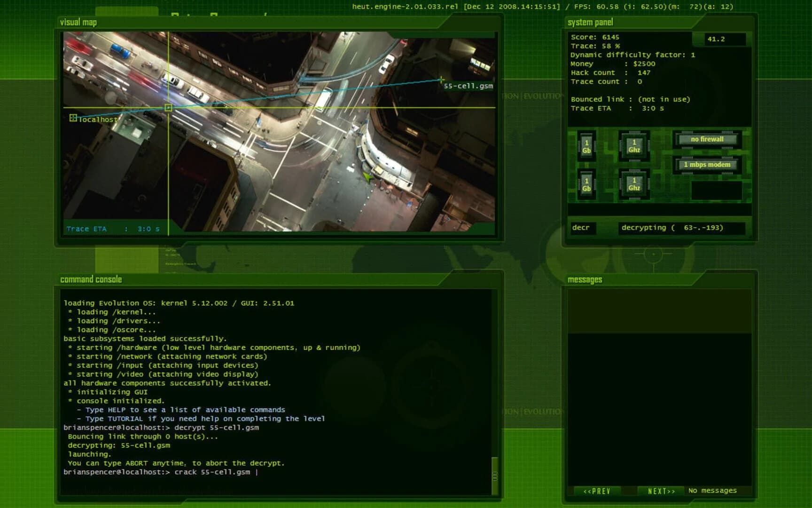The width and height of the screenshot is (812, 508).
Task: Click the 'command console' title bar
Action: (90, 279)
